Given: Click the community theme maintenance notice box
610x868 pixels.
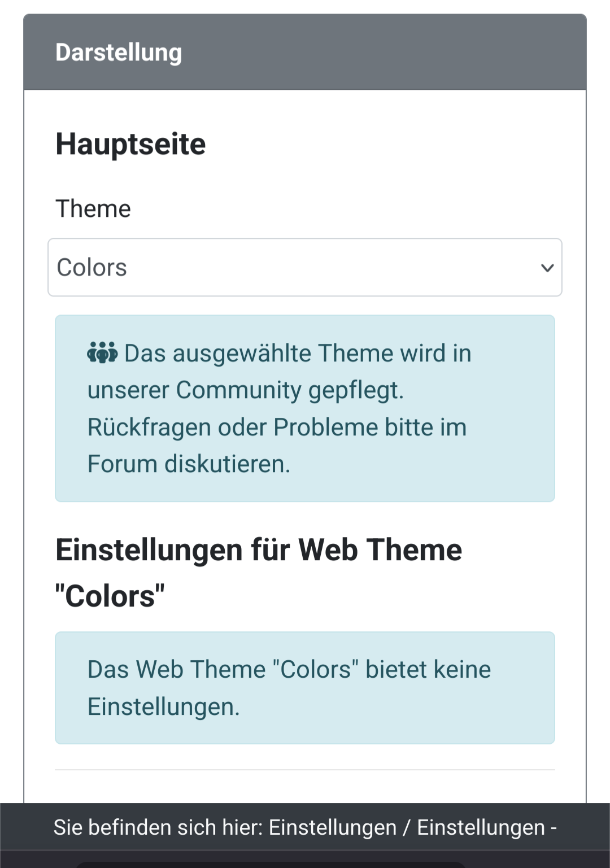Looking at the screenshot, I should coord(305,407).
